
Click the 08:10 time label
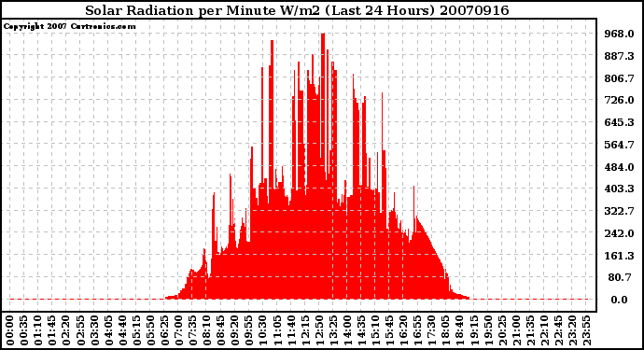click(x=206, y=331)
